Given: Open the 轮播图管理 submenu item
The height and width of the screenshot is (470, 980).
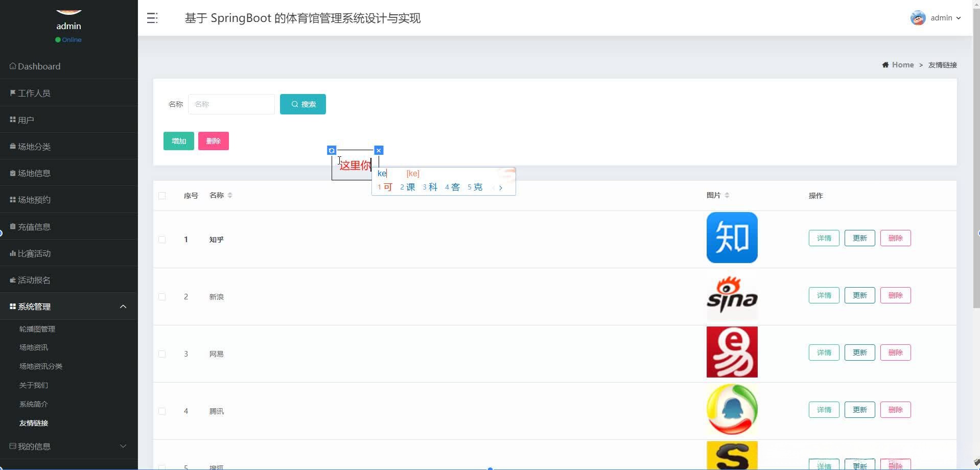Looking at the screenshot, I should point(37,329).
